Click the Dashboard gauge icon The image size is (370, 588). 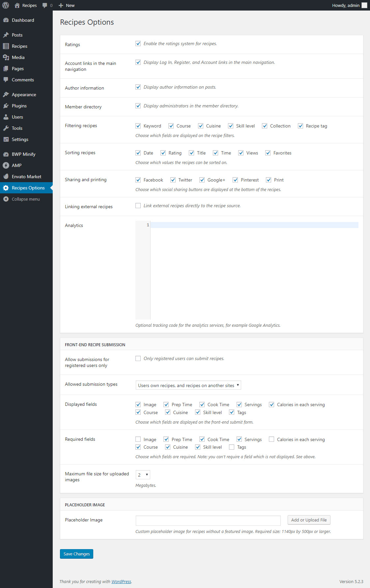tap(6, 20)
